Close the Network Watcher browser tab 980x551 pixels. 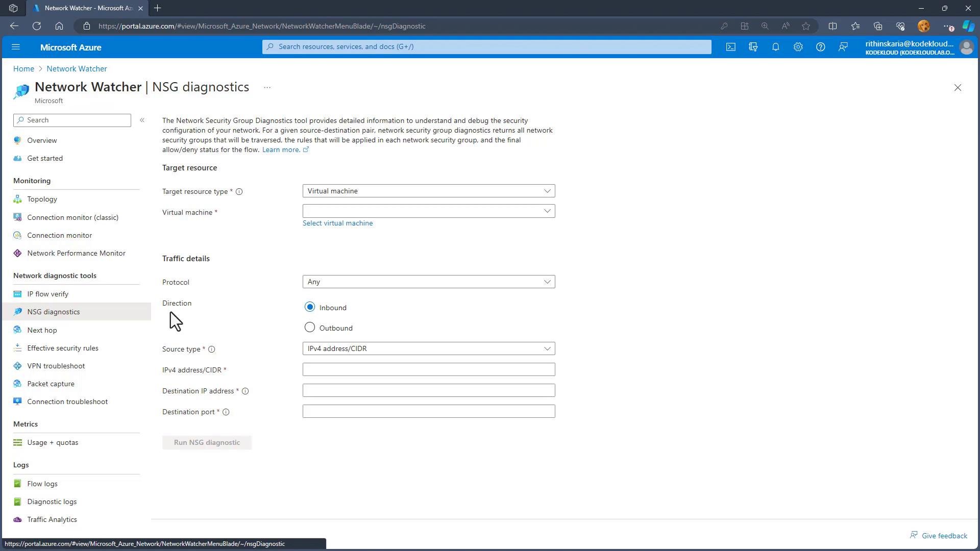[x=140, y=8]
